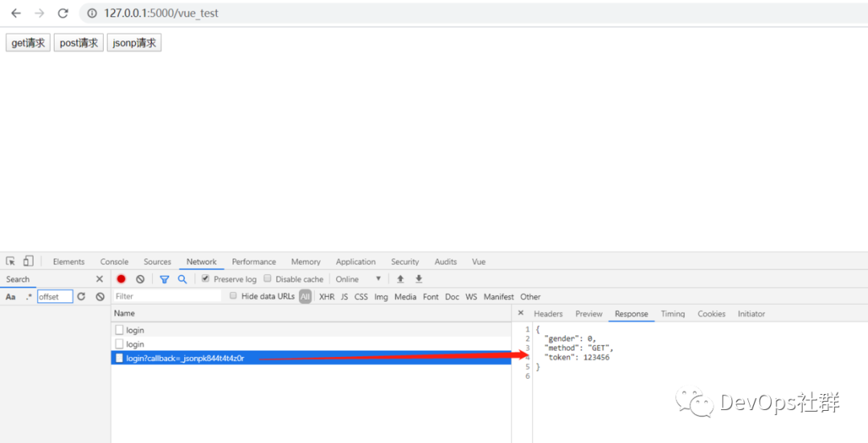Open the Sources tab

(158, 261)
